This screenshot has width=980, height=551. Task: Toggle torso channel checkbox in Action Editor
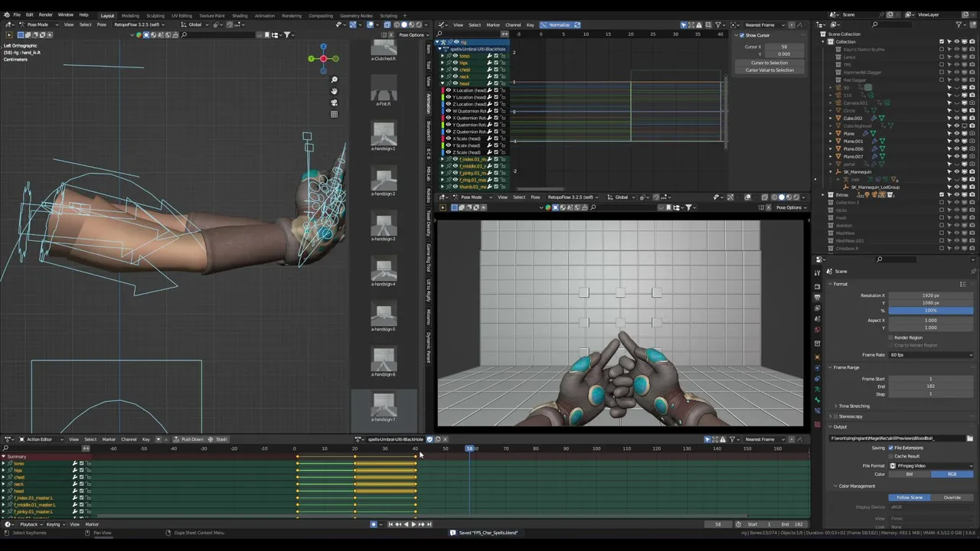tap(82, 464)
